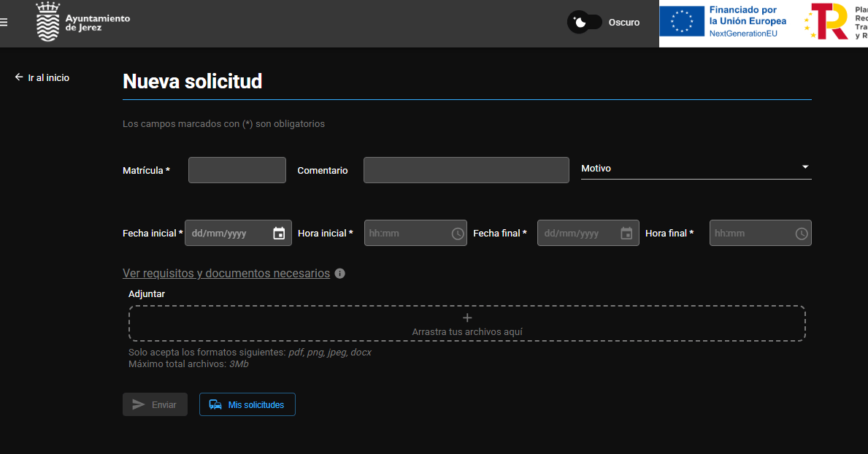Open clock picker for Hora final
This screenshot has width=868, height=454.
[802, 234]
